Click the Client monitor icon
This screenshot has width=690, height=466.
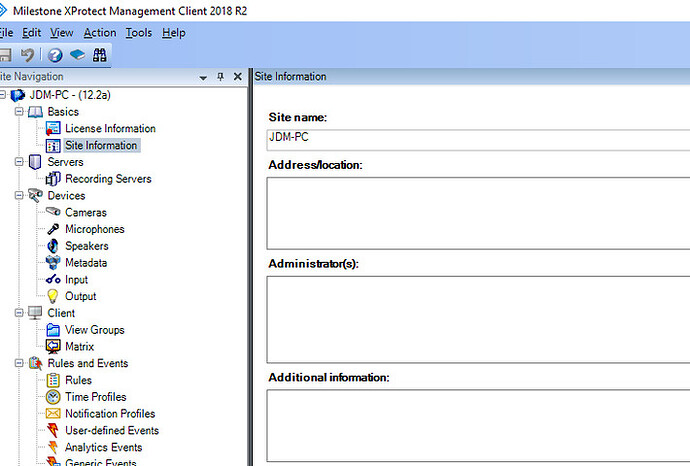click(35, 313)
